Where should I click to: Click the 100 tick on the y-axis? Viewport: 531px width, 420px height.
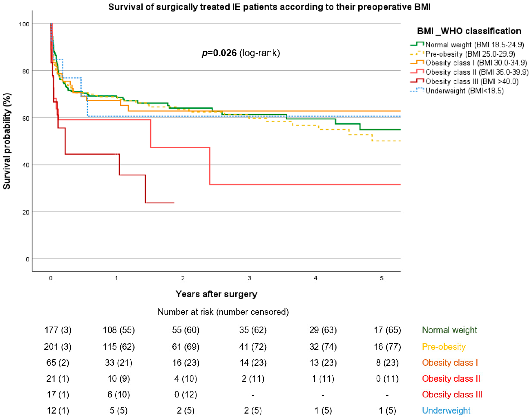[24, 24]
